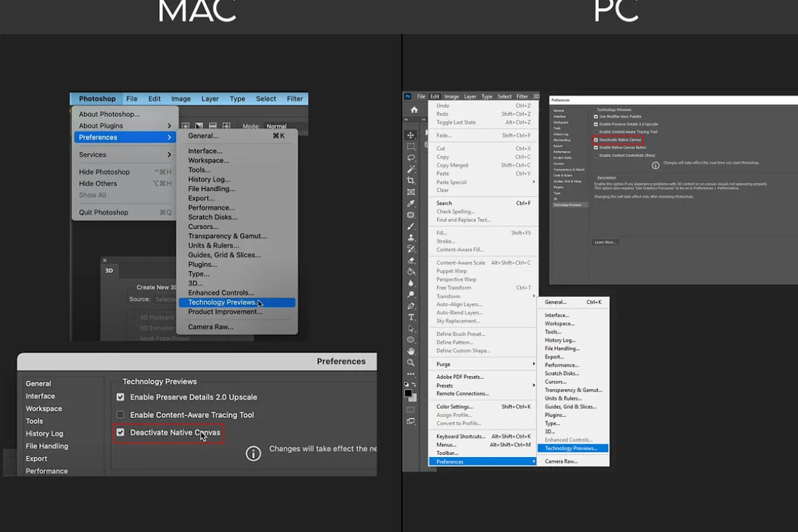Open General in Mac Preferences sidebar
798x532 pixels.
[x=38, y=384]
